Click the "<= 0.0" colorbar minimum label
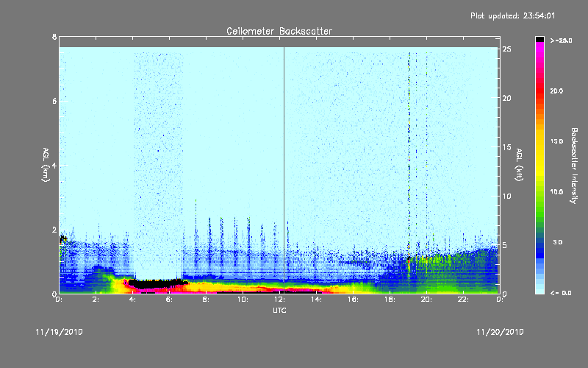The image size is (588, 368). (x=561, y=293)
